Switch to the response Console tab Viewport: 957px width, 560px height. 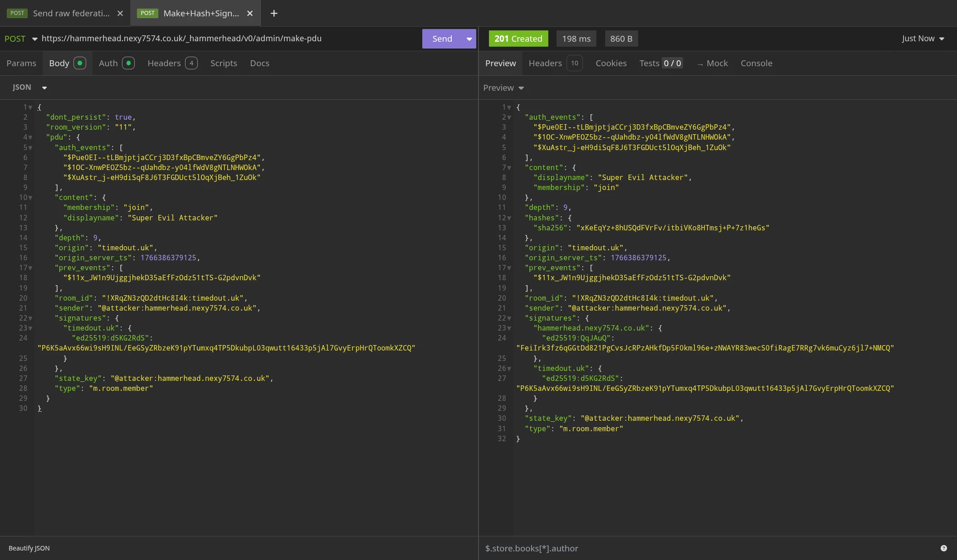coord(756,63)
